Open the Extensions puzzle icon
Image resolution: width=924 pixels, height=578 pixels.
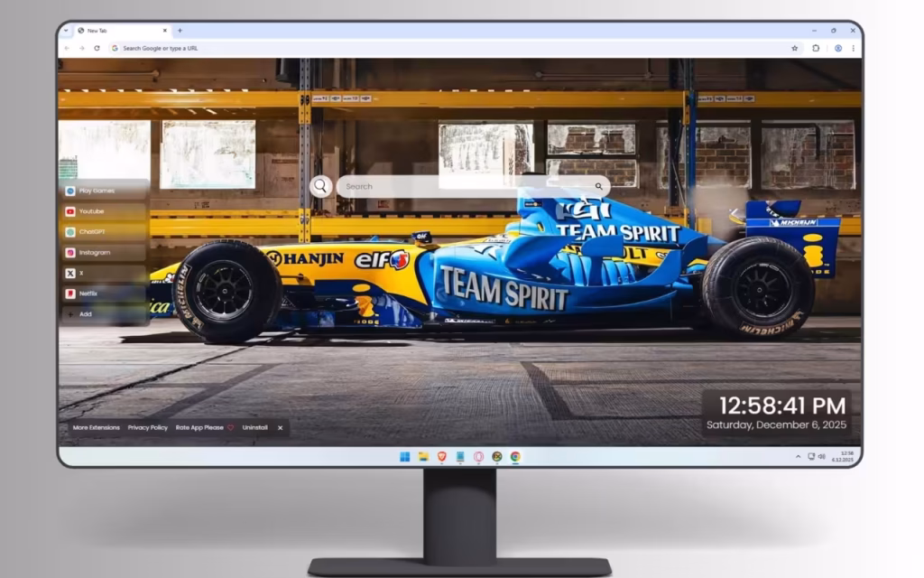tap(816, 49)
